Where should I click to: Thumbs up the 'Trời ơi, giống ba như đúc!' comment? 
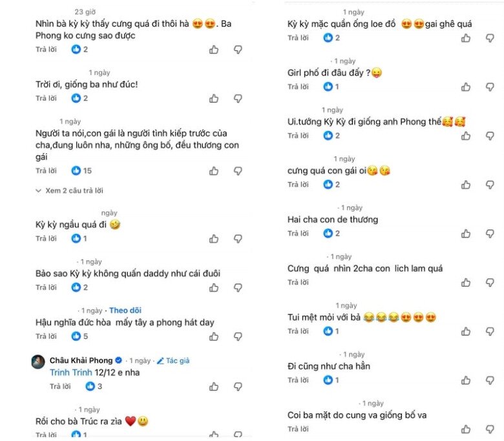point(214,99)
